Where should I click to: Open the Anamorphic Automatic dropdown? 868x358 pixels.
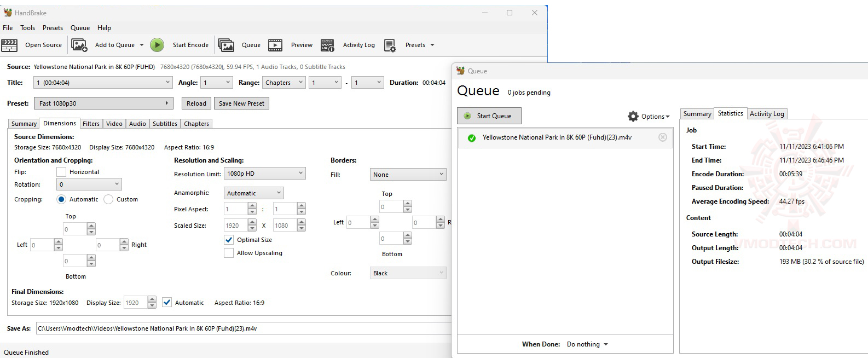(x=254, y=193)
